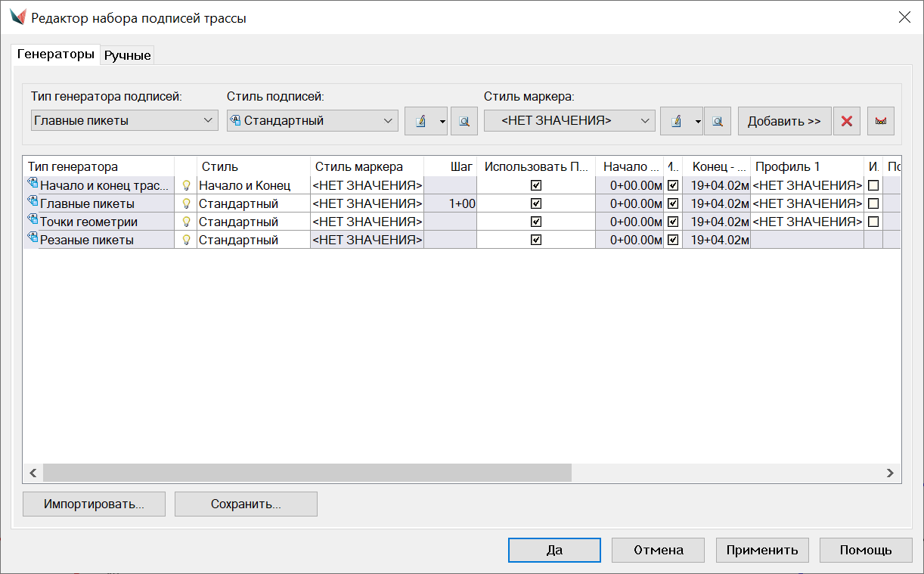The image size is (924, 574).
Task: Uncheck Использовать П... checkbox in Главные пикеты row
Action: (x=536, y=203)
